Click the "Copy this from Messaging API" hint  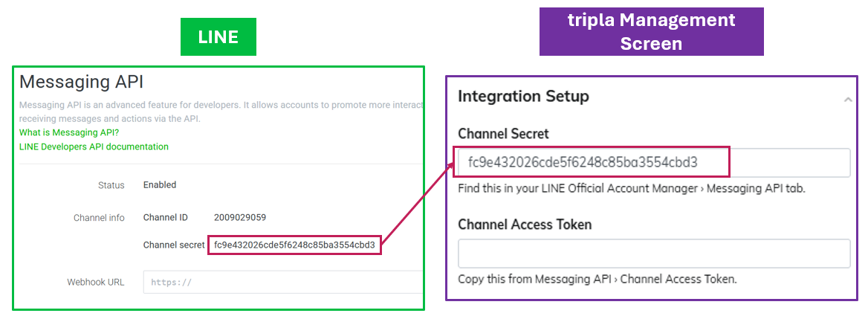coord(597,280)
